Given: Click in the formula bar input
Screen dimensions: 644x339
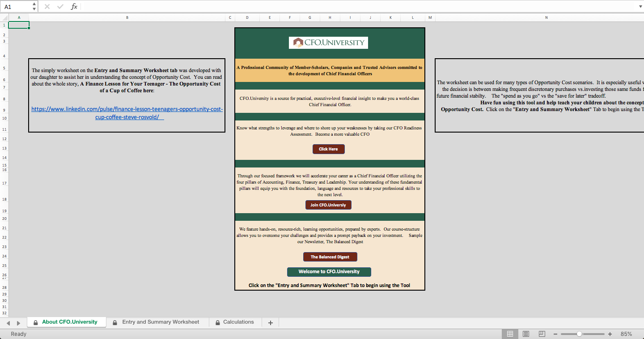Looking at the screenshot, I should pos(358,7).
